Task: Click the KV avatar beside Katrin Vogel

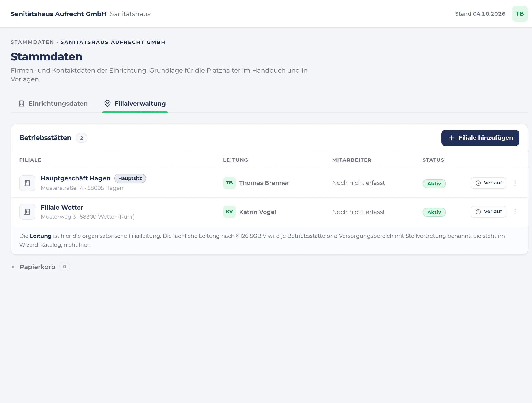Action: [229, 212]
